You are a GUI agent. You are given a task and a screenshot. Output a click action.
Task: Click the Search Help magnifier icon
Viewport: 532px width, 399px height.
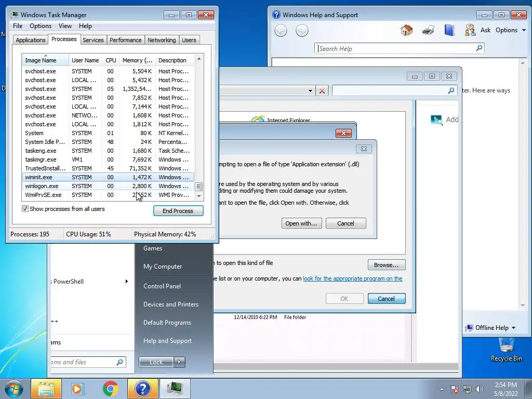(x=479, y=48)
